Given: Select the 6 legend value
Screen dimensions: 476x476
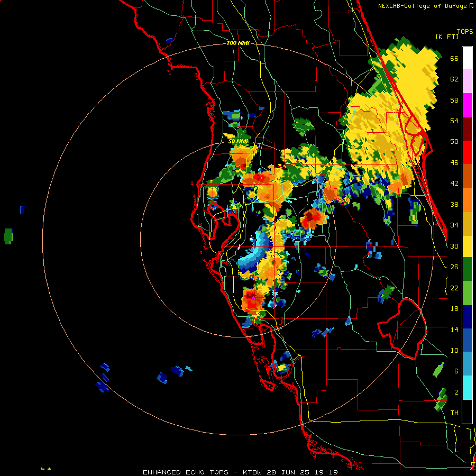Looking at the screenshot, I should [x=456, y=371].
